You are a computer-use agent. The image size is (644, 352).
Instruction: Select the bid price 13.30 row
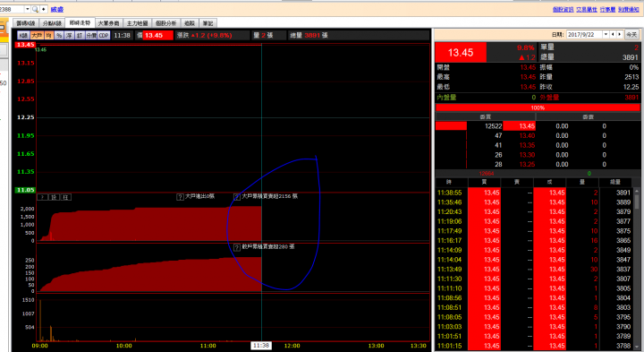click(526, 155)
